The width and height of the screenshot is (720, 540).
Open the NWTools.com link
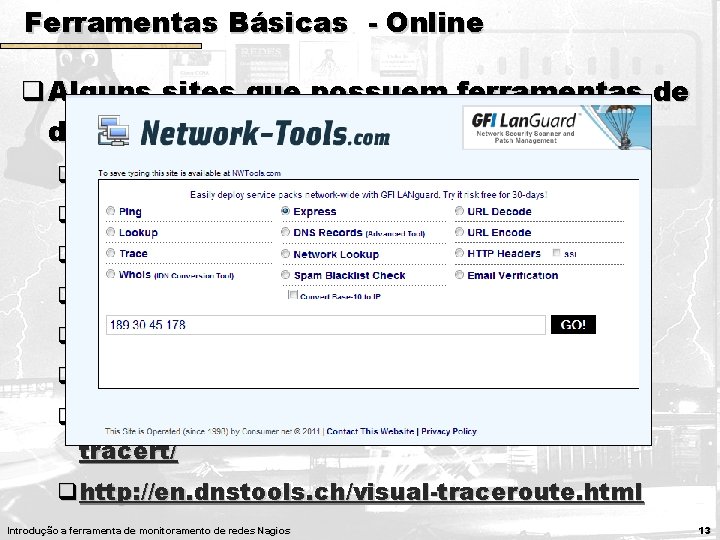tap(256, 173)
